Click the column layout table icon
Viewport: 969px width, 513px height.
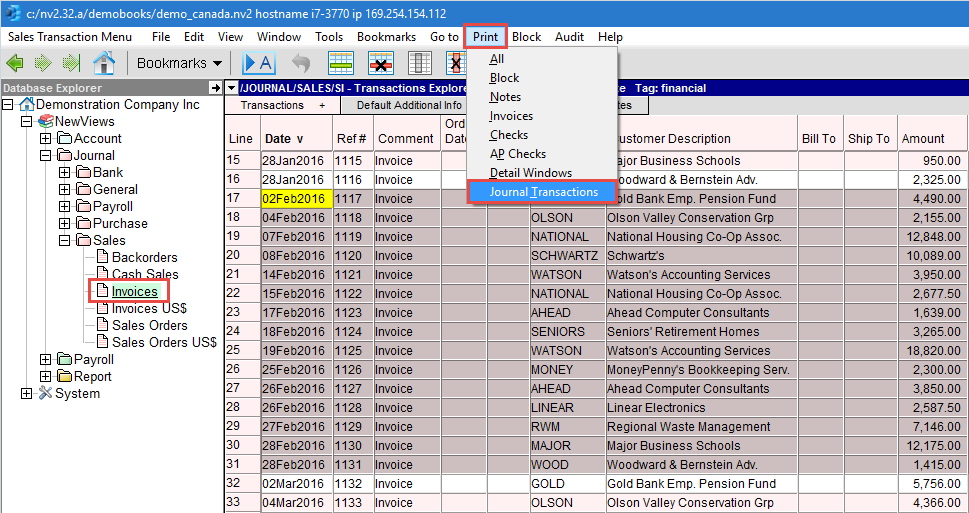pyautogui.click(x=420, y=63)
